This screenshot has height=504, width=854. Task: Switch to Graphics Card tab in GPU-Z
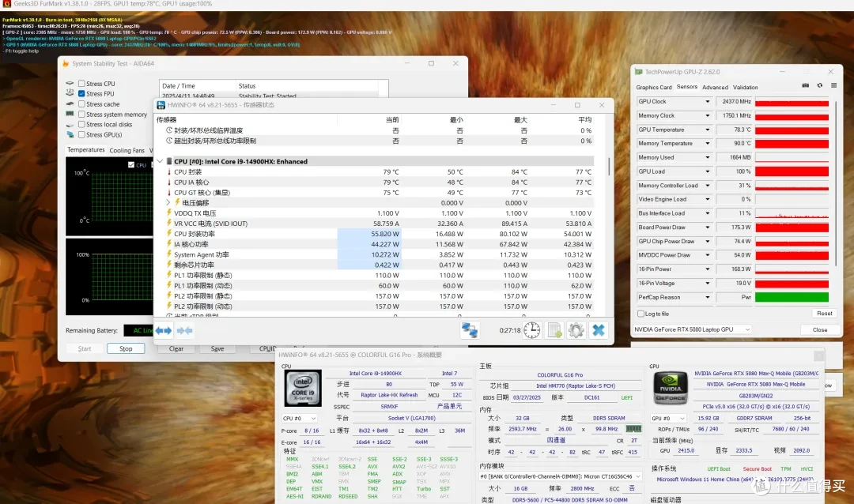click(x=654, y=87)
